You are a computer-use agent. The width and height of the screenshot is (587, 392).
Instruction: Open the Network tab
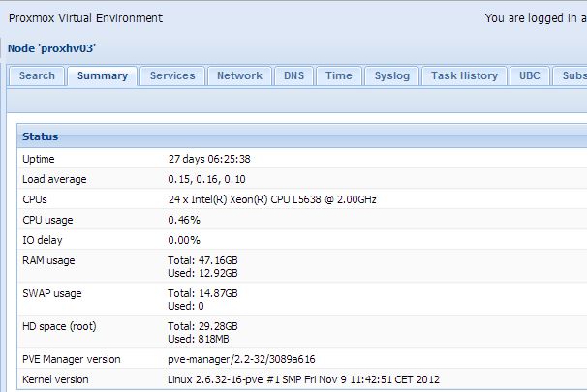coord(239,75)
